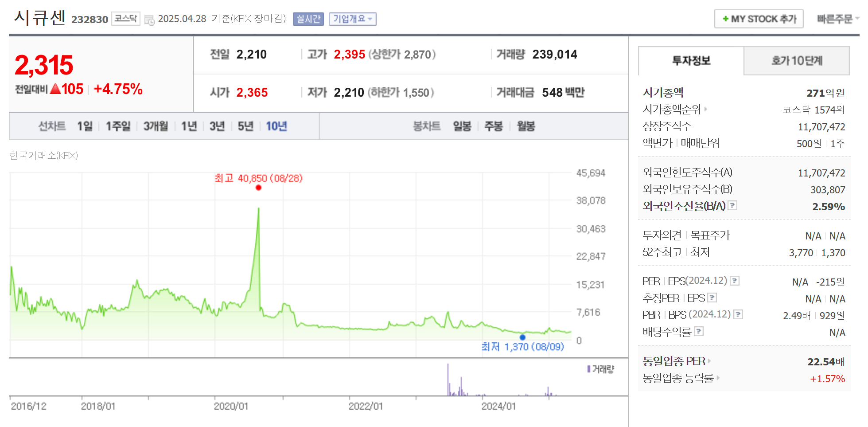
Task: Click the current price 2,315
Action: click(44, 65)
